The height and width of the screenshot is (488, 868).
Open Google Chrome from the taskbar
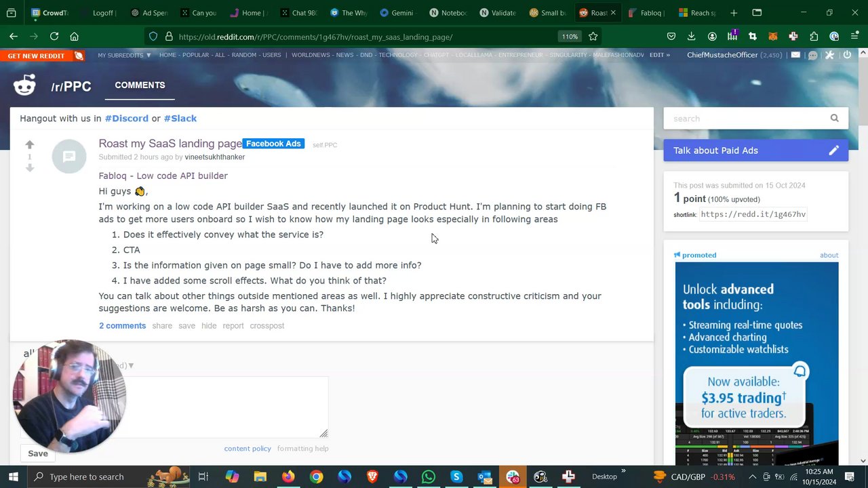pos(317,476)
